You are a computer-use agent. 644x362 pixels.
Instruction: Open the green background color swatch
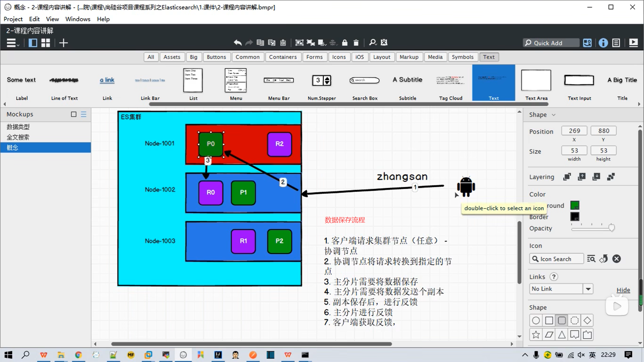pos(575,205)
